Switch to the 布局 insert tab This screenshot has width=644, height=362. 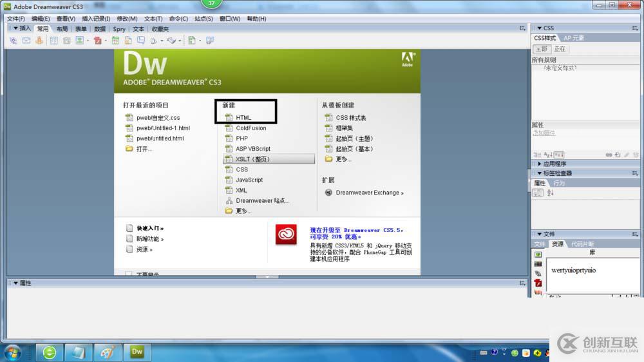62,29
